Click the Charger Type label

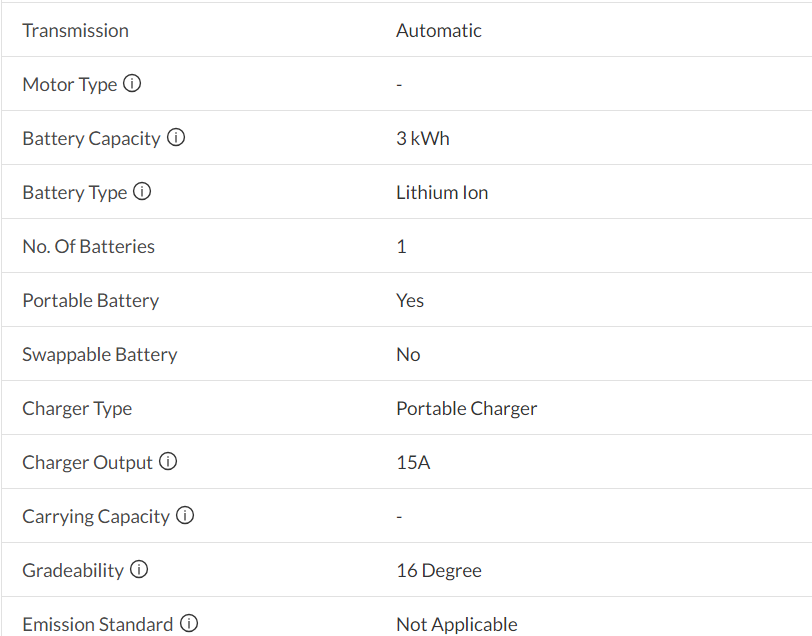[x=77, y=409]
